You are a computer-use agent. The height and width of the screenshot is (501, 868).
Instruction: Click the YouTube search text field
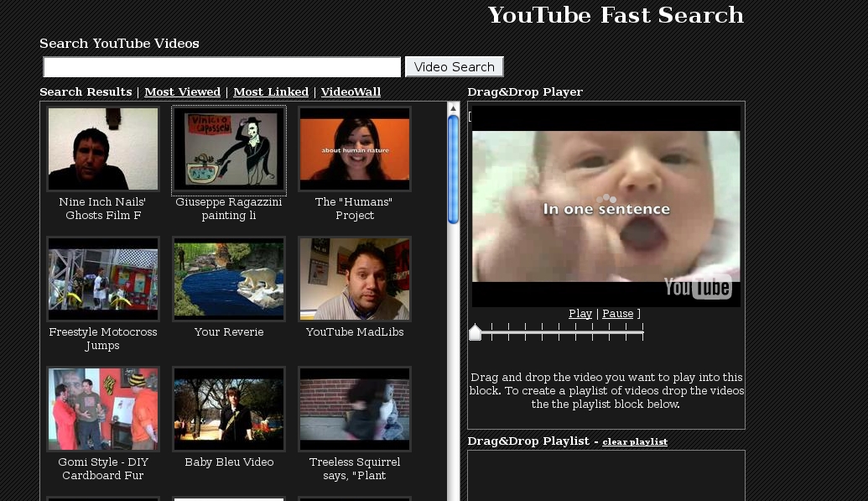(x=222, y=67)
